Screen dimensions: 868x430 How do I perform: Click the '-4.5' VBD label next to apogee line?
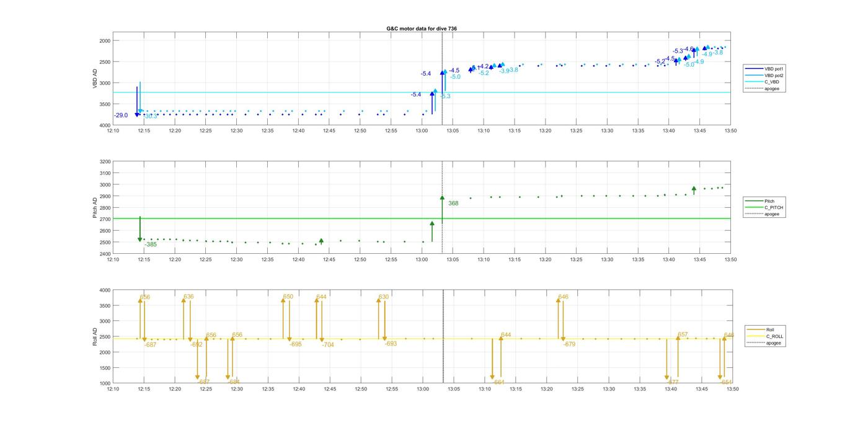pyautogui.click(x=454, y=71)
